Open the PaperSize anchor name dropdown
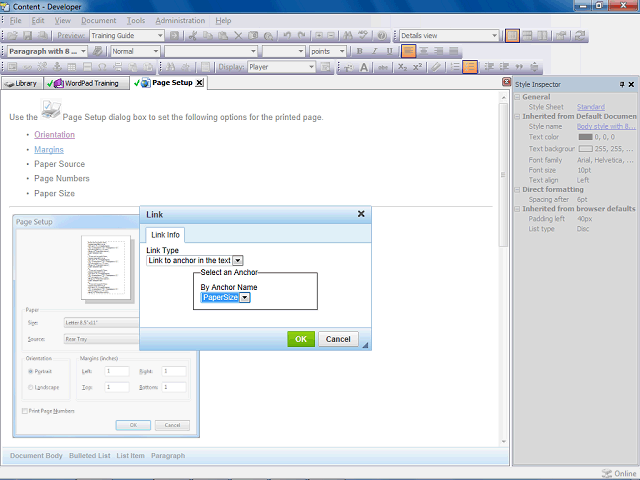The width and height of the screenshot is (640, 480). point(225,298)
